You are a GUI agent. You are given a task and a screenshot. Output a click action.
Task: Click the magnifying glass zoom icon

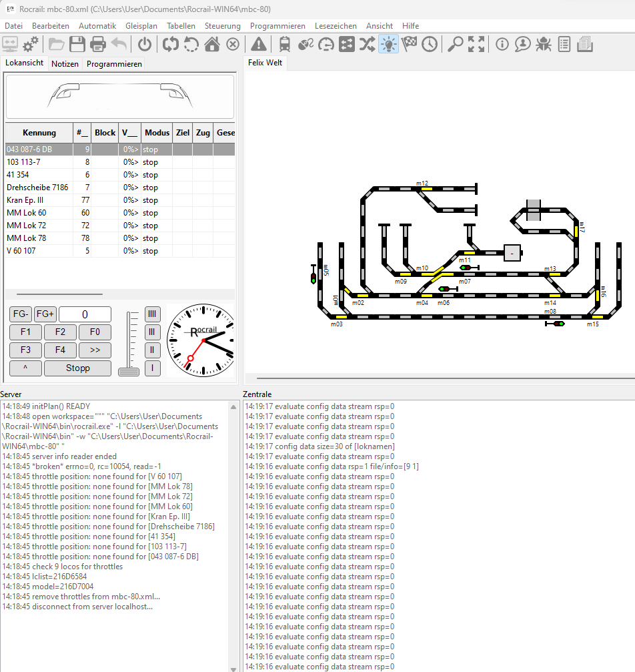point(456,44)
